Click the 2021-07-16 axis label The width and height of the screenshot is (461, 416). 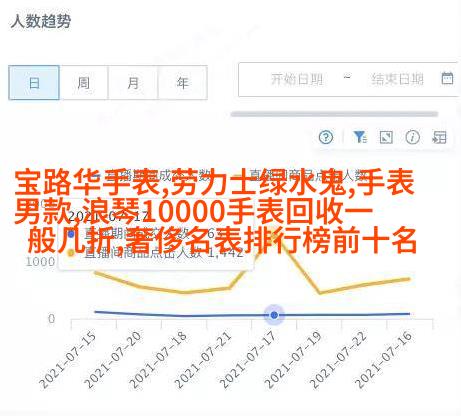pyautogui.click(x=384, y=359)
